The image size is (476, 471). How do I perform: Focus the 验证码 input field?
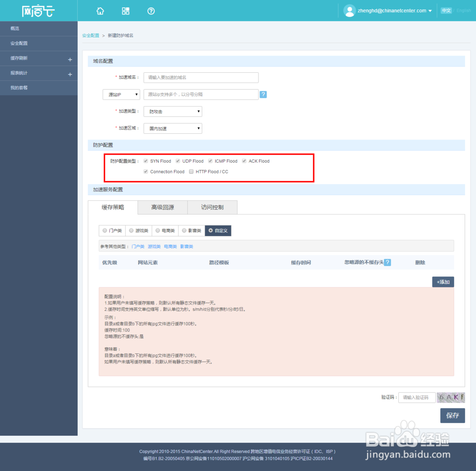(417, 397)
